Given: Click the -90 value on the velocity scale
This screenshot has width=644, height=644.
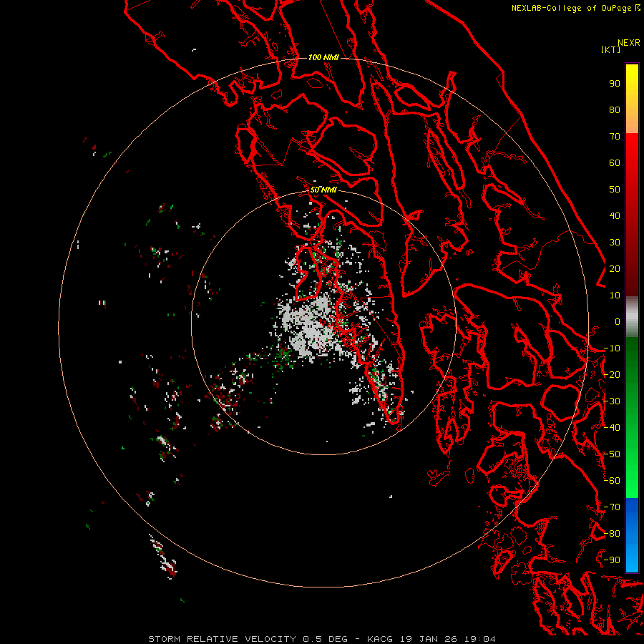Looking at the screenshot, I should (612, 560).
